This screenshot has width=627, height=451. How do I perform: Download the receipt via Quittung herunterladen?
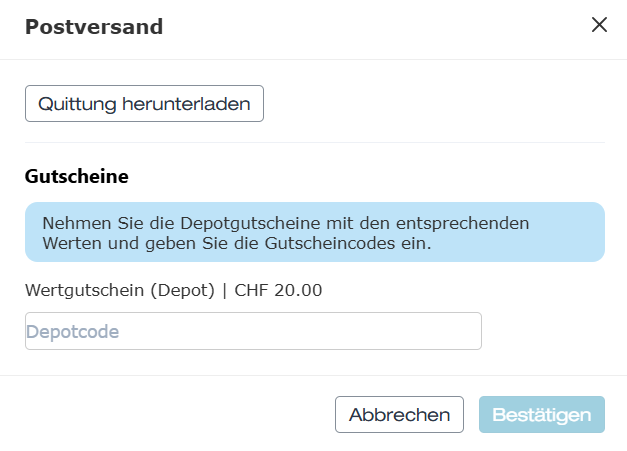144,104
